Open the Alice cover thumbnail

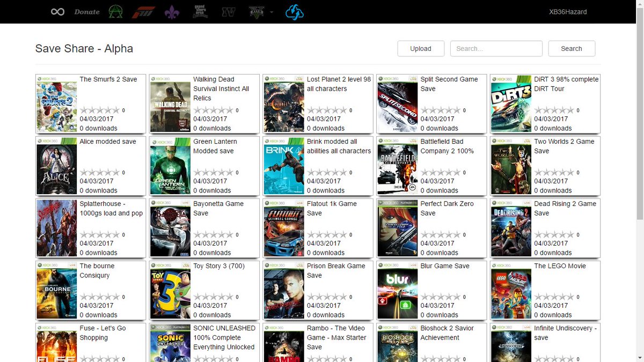click(x=56, y=166)
